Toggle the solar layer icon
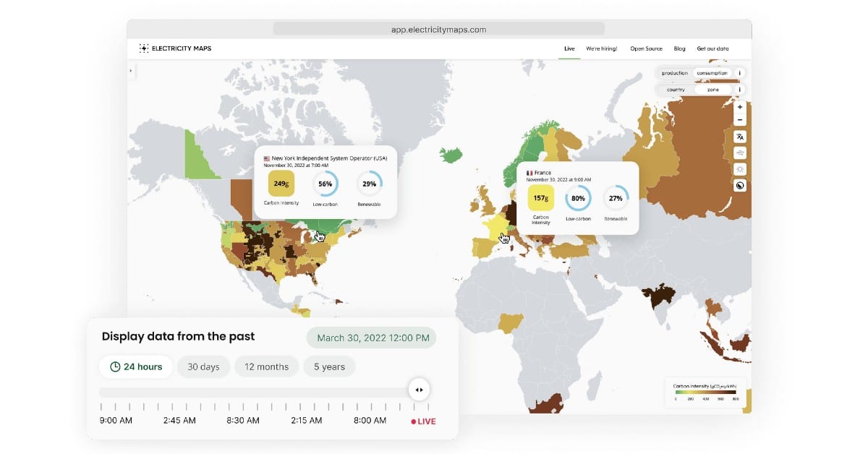The width and height of the screenshot is (868, 454). (739, 169)
